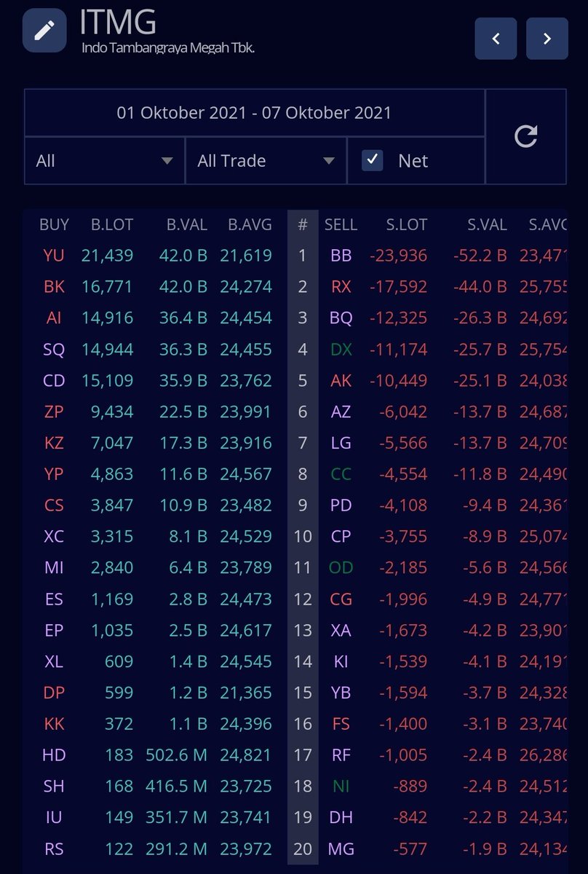Select seller broker BB

pos(341,256)
